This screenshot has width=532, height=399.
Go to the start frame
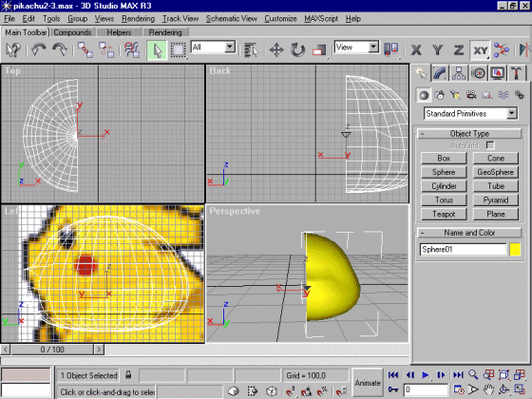coord(393,375)
